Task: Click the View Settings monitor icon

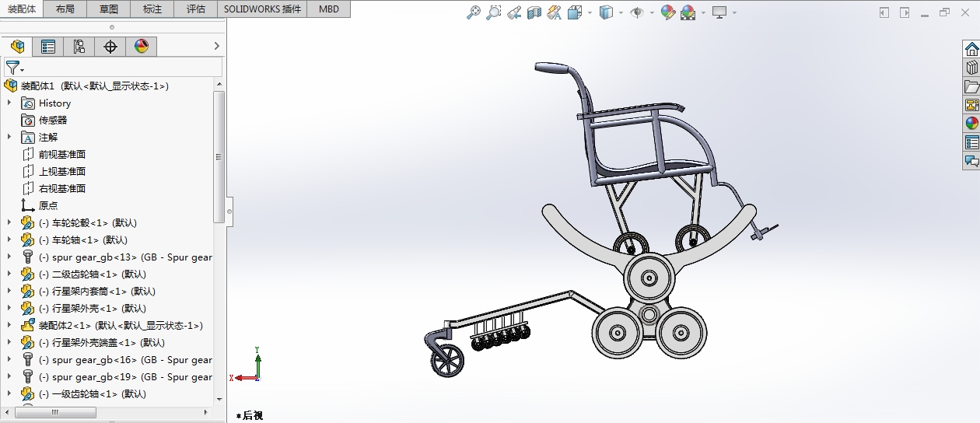Action: [719, 12]
